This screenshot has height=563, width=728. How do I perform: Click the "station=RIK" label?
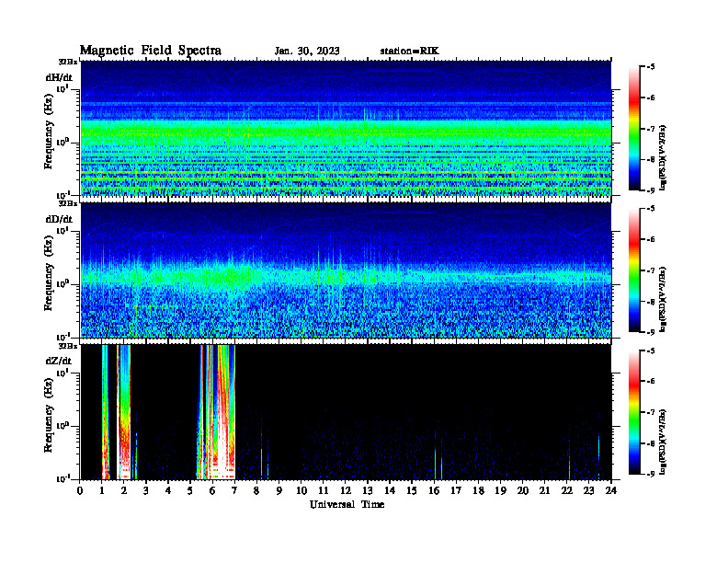coord(409,51)
